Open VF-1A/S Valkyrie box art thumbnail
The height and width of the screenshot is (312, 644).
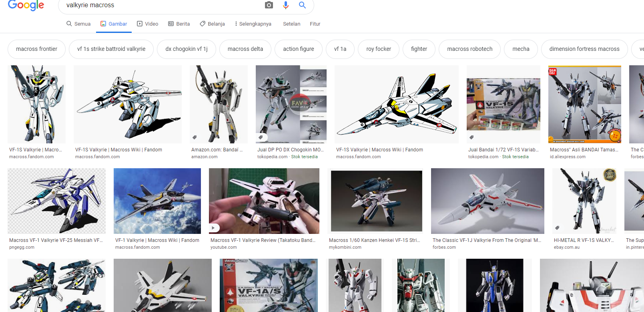[269, 285]
